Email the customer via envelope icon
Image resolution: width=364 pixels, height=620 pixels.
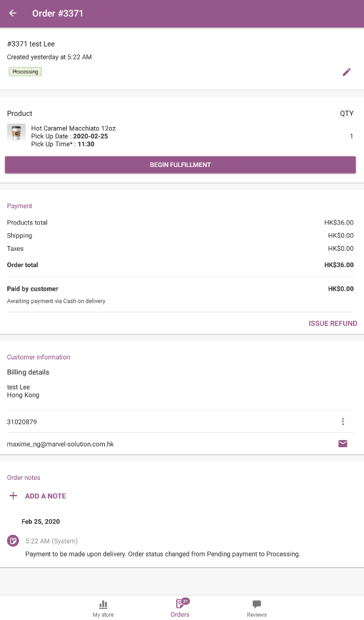(342, 444)
